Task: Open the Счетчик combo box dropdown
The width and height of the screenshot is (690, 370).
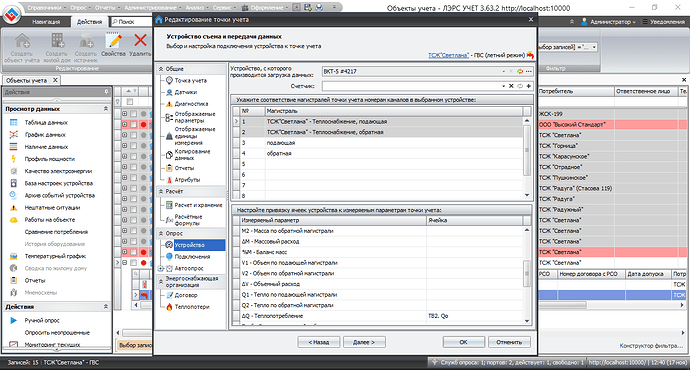Action: pyautogui.click(x=503, y=86)
